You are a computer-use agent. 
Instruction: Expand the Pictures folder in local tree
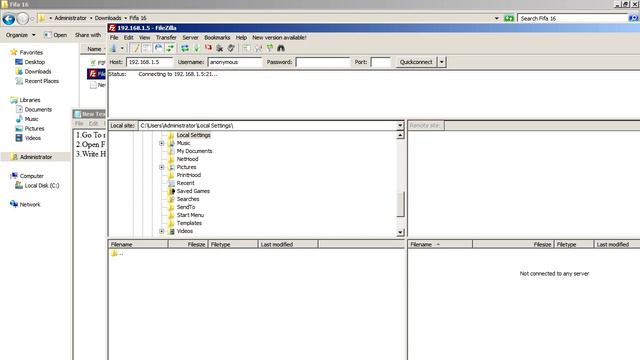(162, 167)
